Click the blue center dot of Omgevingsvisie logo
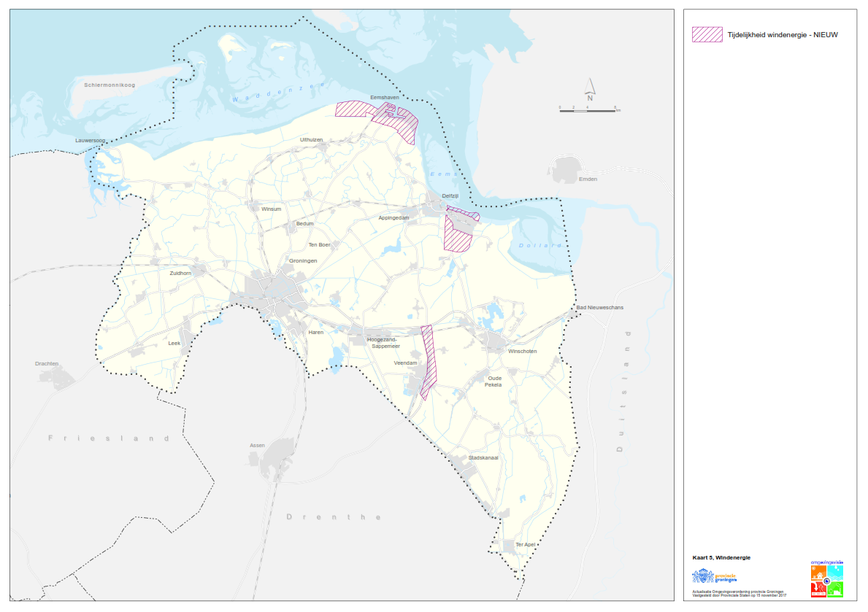868x612 pixels. click(827, 581)
